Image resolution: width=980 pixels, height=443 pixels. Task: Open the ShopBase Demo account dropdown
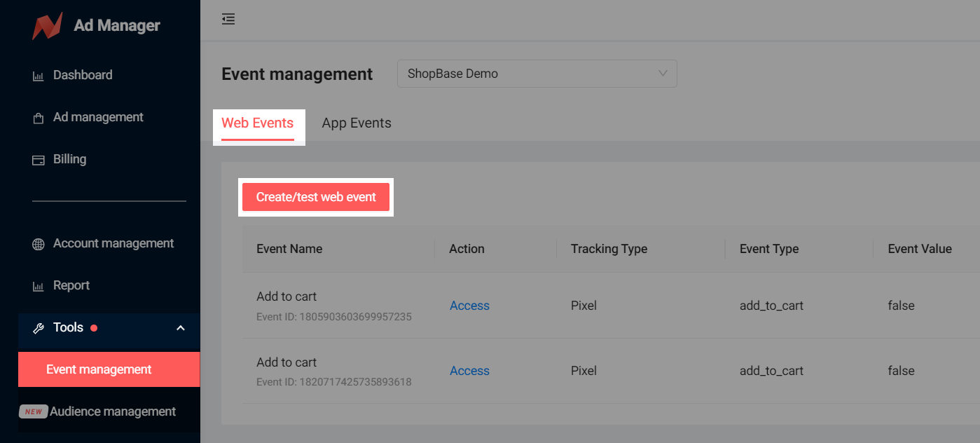click(537, 74)
